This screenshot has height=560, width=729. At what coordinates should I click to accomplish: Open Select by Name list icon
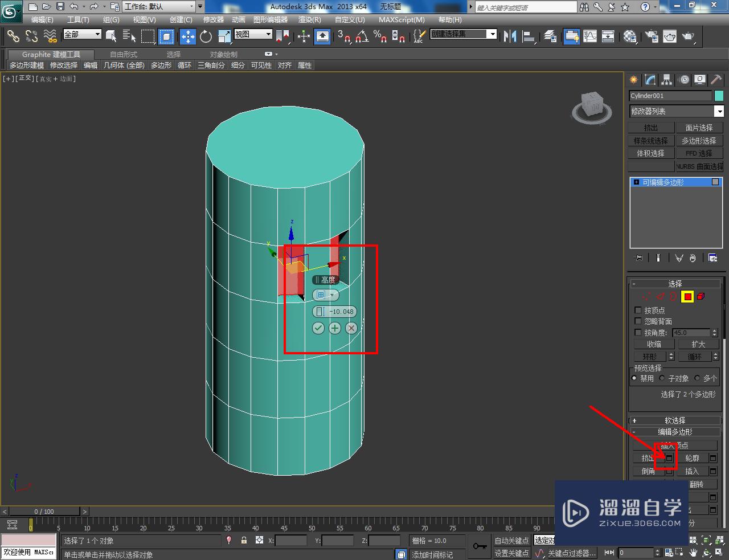coord(129,36)
